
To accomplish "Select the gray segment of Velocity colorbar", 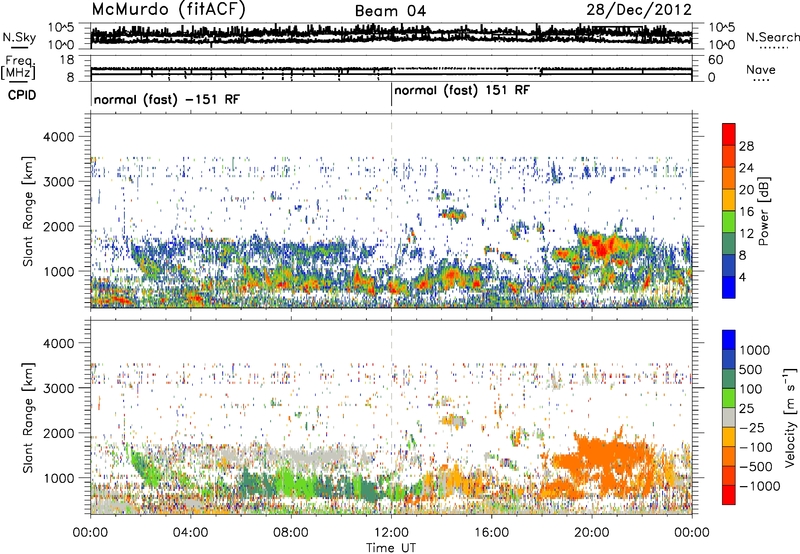I will [729, 418].
